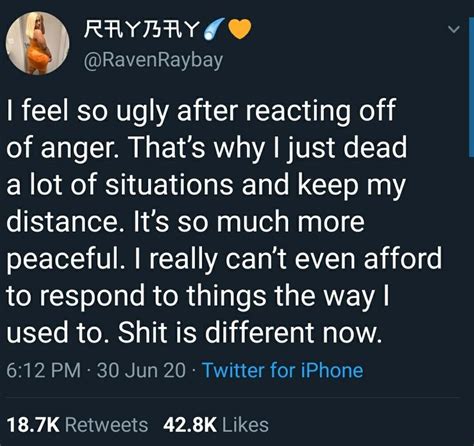Image resolution: width=474 pixels, height=446 pixels.
Task: Click the orange heart emoji in the name
Action: click(239, 29)
